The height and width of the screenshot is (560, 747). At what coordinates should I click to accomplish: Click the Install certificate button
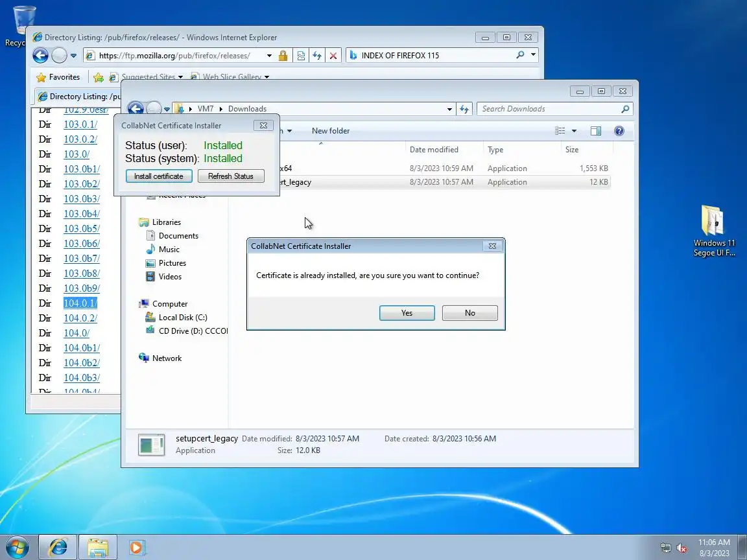point(159,176)
